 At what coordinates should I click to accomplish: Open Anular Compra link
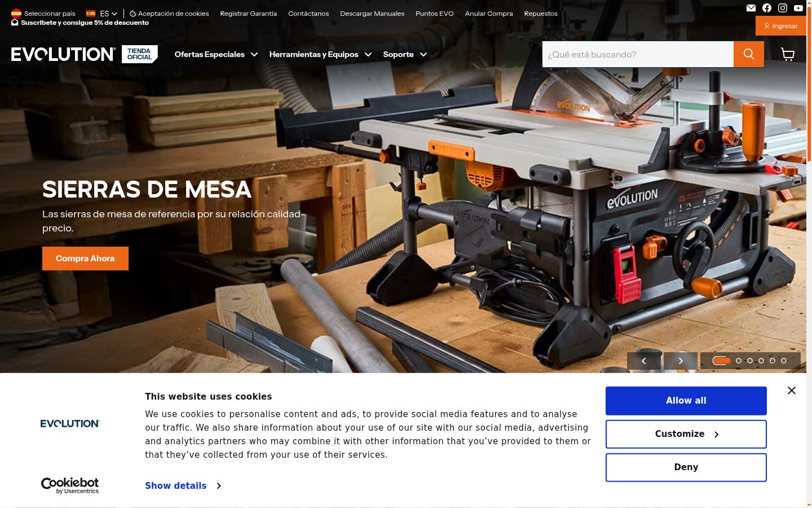(489, 14)
